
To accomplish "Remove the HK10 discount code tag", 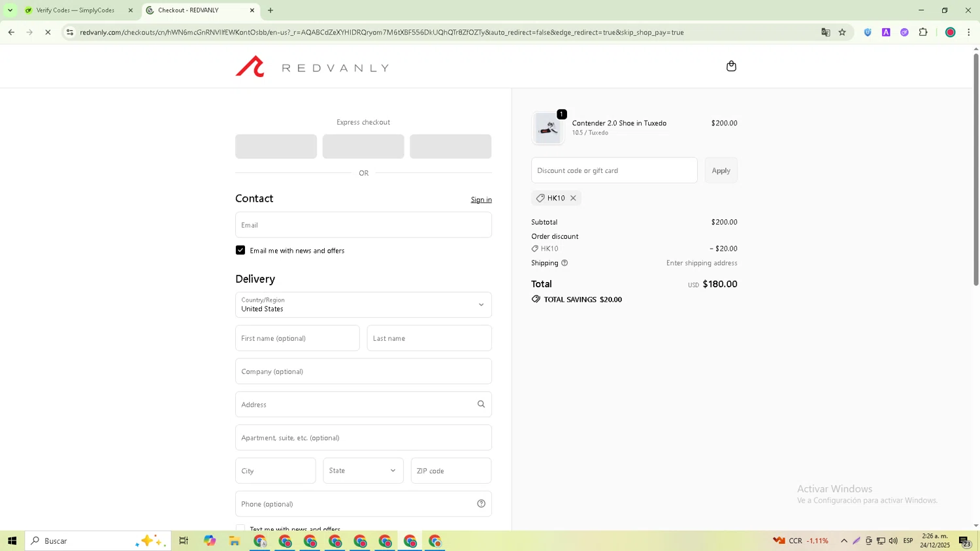I will coord(573,198).
